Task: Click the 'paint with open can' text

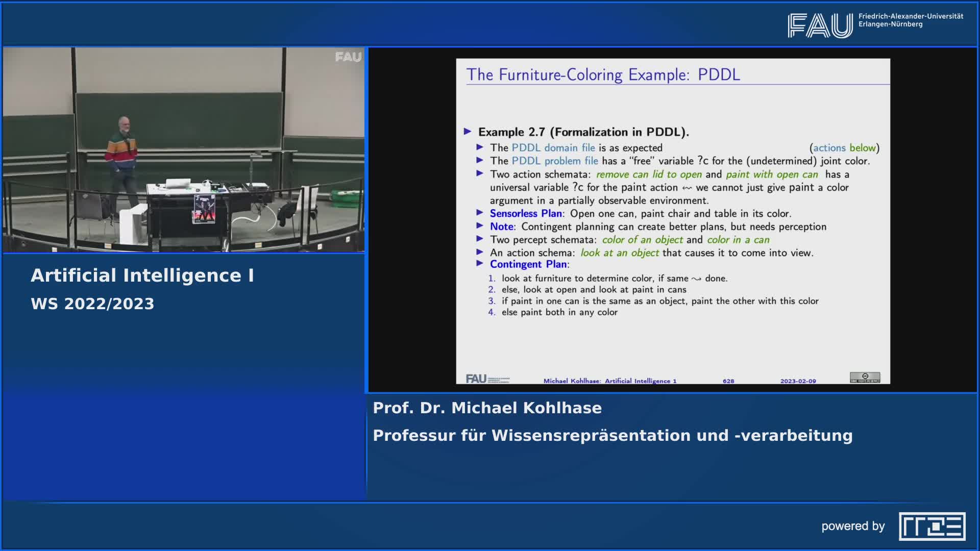Action: click(x=772, y=174)
